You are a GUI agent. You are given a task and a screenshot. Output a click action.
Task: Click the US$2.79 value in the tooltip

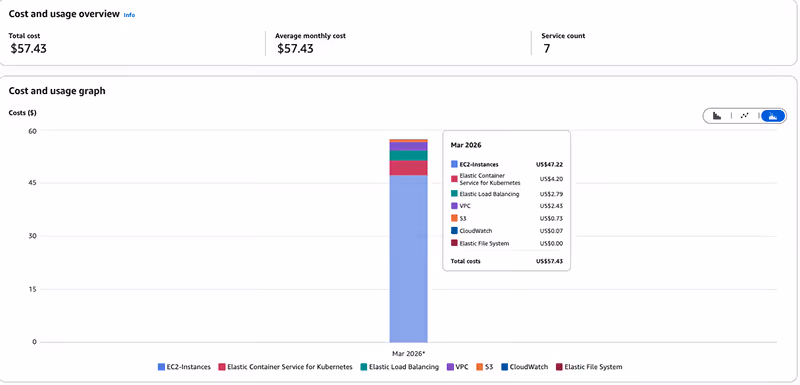tap(551, 194)
